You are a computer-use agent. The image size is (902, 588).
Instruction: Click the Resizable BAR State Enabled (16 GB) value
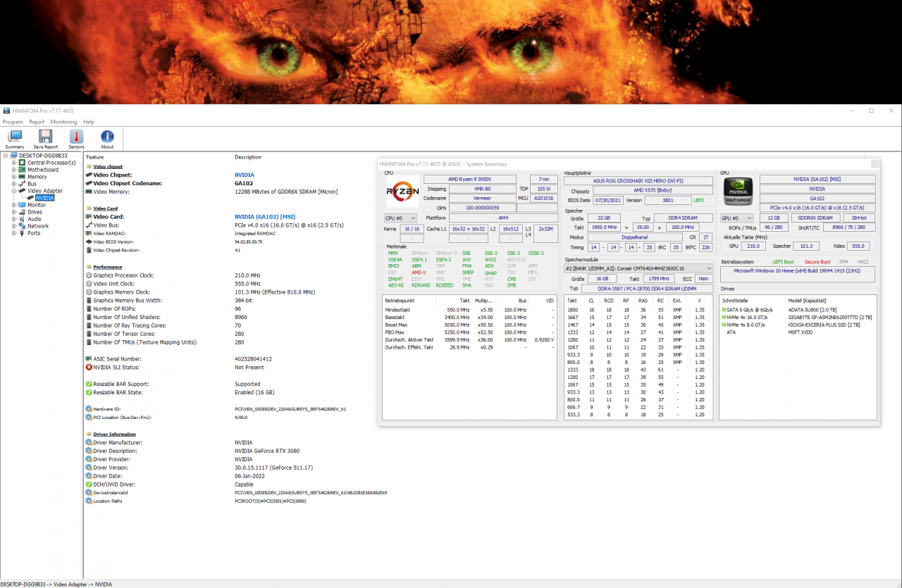[254, 392]
